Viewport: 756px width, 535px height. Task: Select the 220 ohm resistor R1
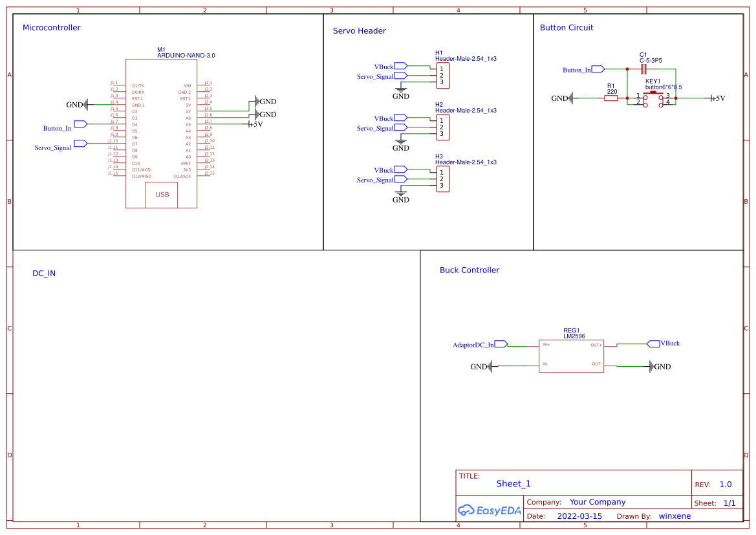(611, 98)
